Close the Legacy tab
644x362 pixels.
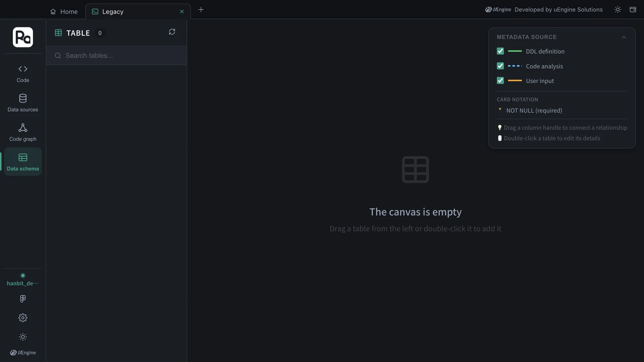pyautogui.click(x=182, y=12)
